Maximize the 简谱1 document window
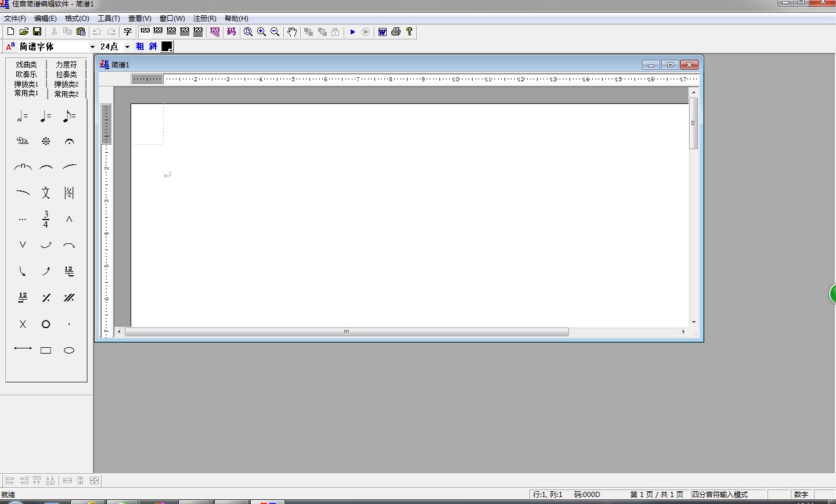Viewport: 836px width, 504px height. tap(670, 64)
